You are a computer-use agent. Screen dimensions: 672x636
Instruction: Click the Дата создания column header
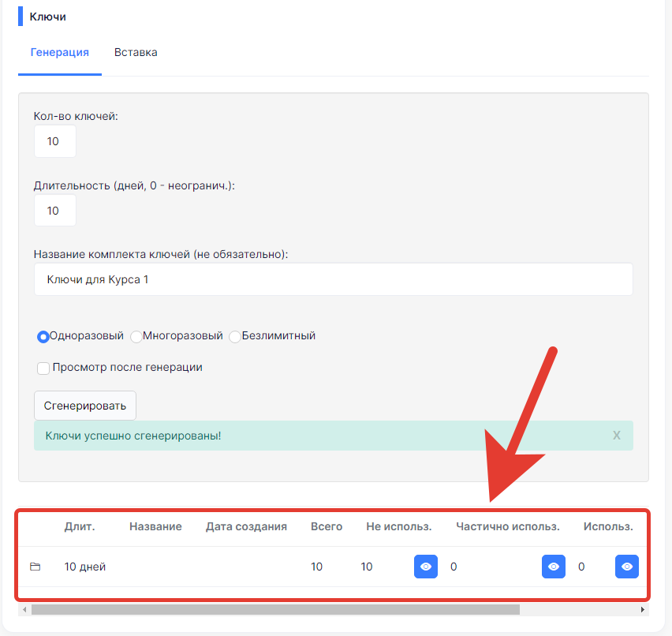pos(246,526)
